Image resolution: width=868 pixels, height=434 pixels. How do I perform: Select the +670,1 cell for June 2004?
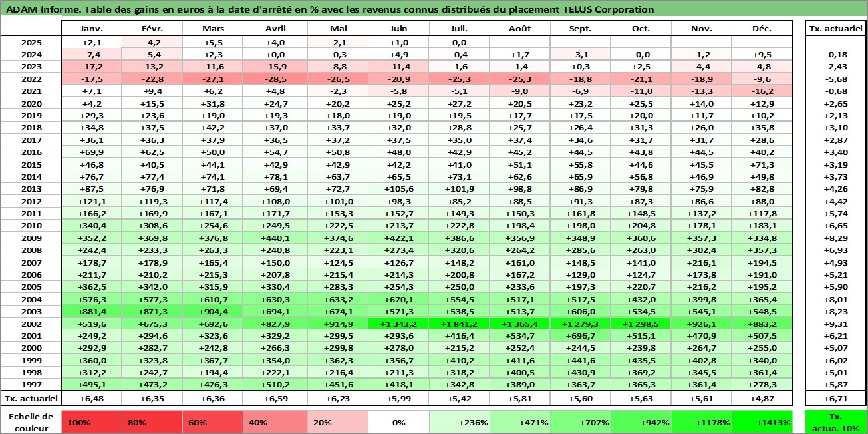click(x=399, y=300)
